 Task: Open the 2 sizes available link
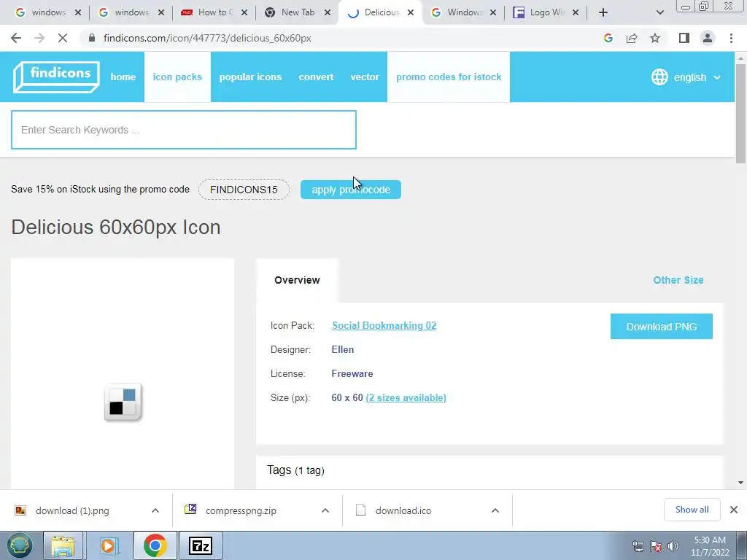[406, 397]
